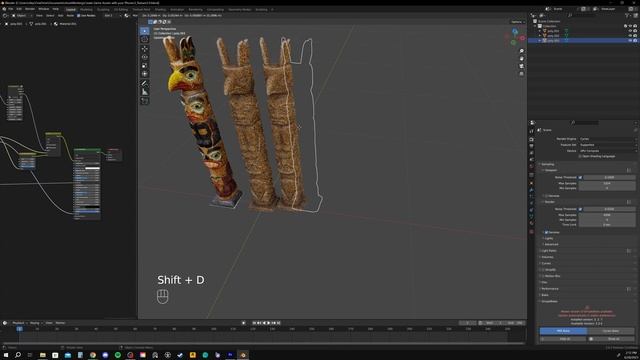Open the World properties tab icon
The width and height of the screenshot is (640, 360).
[531, 167]
